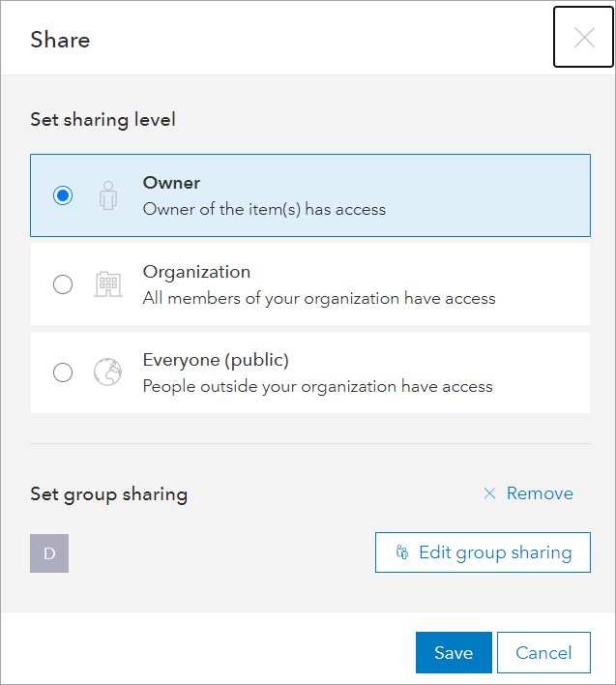Select the Everyone (public) radio button
The width and height of the screenshot is (616, 685).
63,372
